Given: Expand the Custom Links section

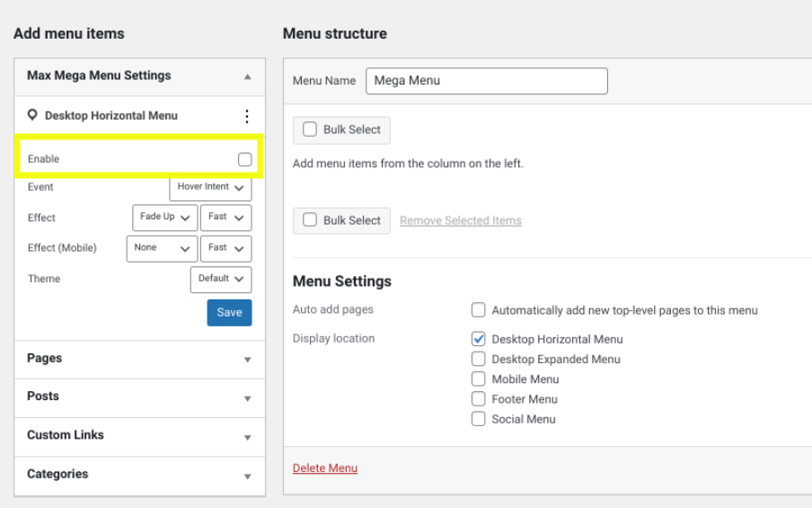Looking at the screenshot, I should [140, 436].
